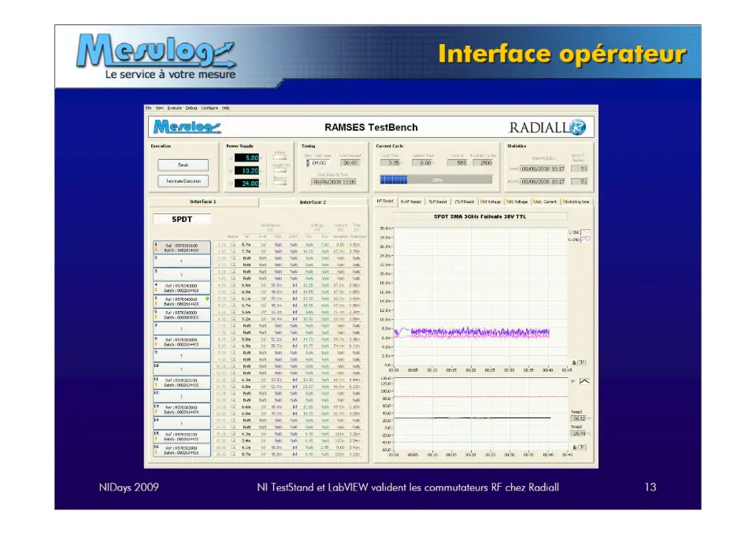Click the 00:40 time elapsed field

(x=350, y=163)
